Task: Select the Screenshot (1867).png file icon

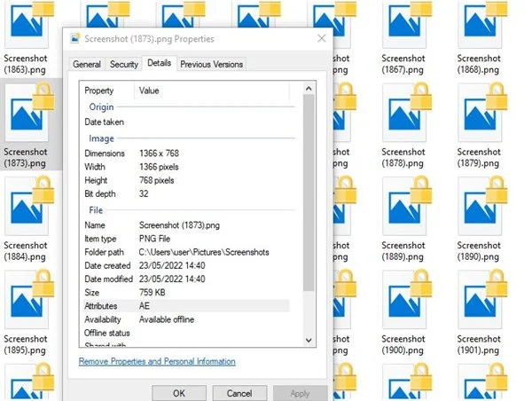Action: point(405,24)
